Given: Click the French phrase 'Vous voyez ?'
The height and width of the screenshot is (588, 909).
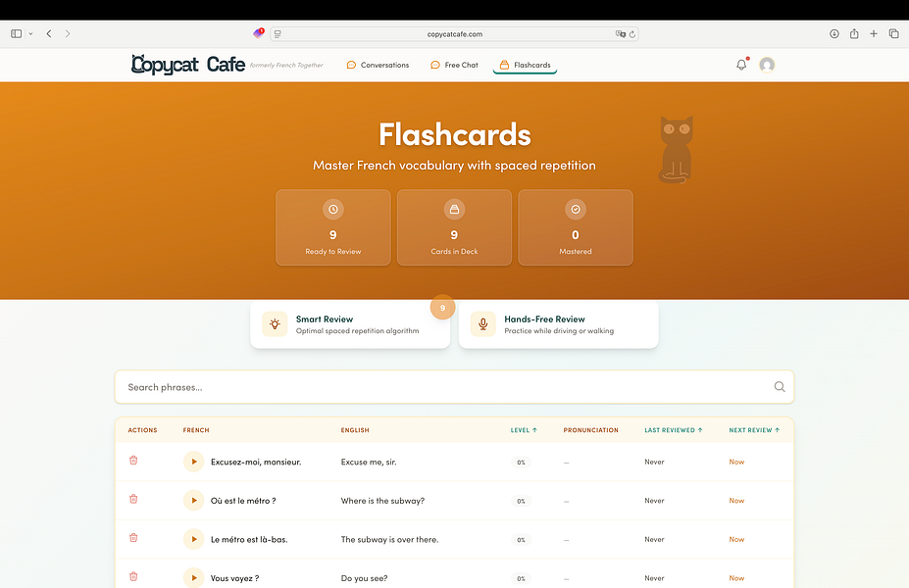Looking at the screenshot, I should pyautogui.click(x=234, y=579).
